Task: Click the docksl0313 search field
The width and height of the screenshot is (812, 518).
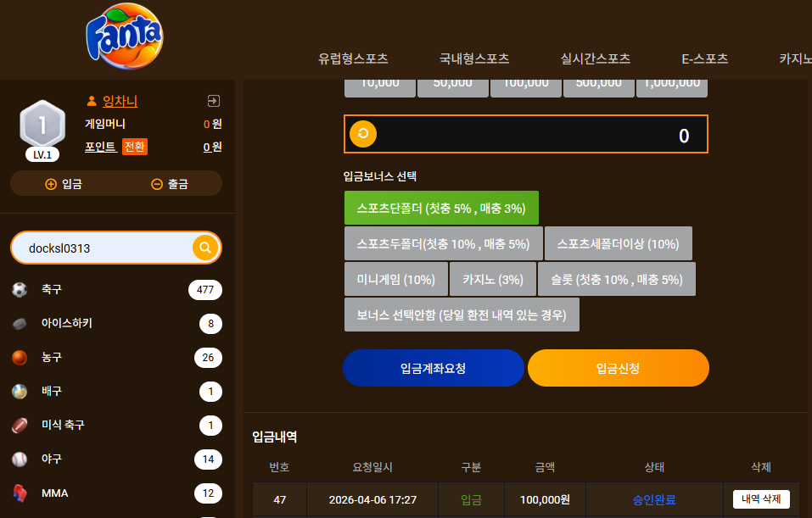Action: [x=104, y=248]
